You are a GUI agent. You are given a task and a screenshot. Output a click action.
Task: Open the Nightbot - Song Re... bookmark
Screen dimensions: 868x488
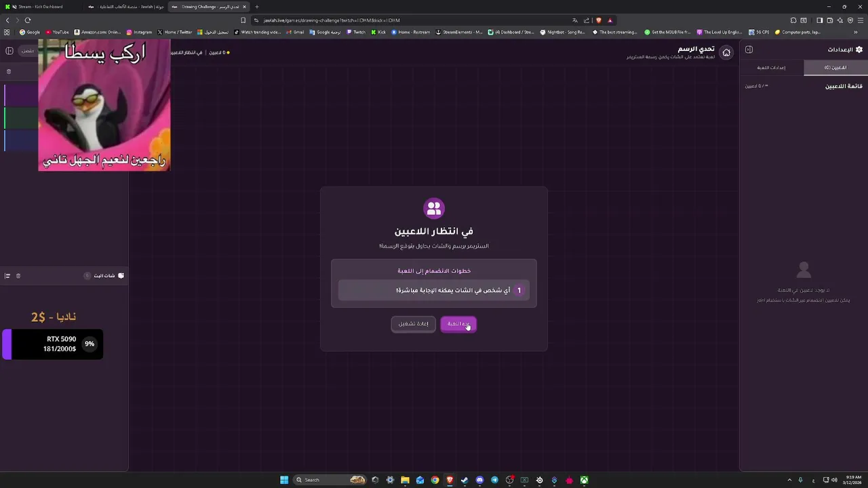(x=562, y=32)
